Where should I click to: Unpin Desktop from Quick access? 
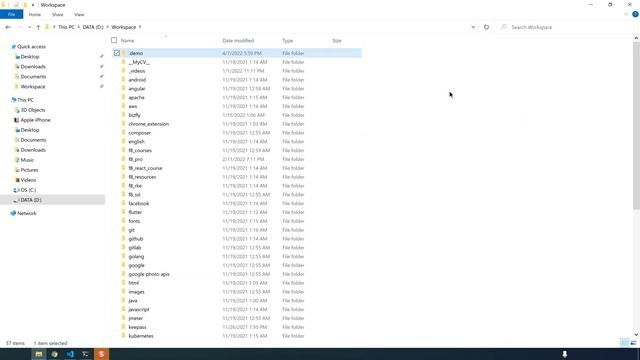102,57
